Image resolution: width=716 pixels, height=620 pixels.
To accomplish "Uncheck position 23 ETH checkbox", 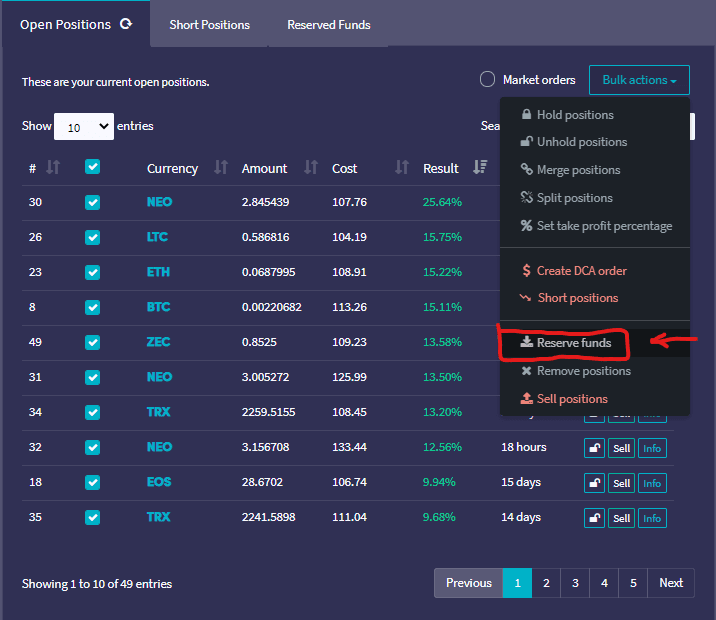I will 93,272.
